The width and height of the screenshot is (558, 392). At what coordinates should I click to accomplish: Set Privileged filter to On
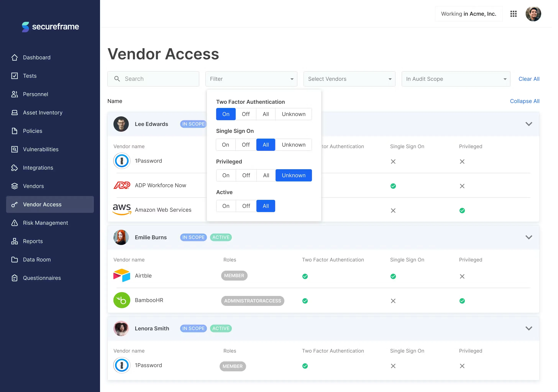point(226,175)
